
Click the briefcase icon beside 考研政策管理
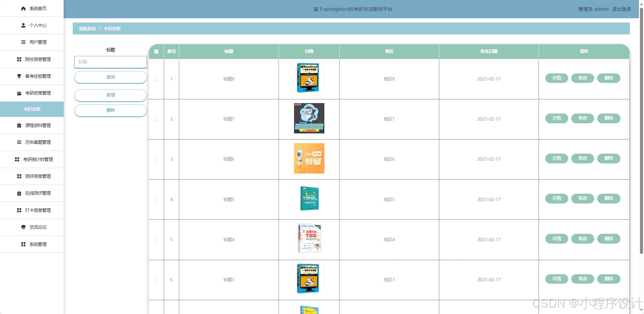(19, 93)
